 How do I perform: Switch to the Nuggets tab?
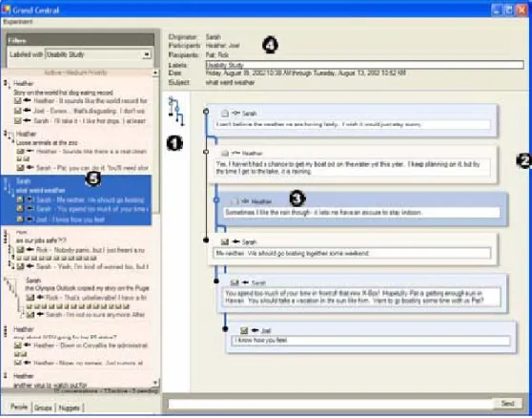pyautogui.click(x=70, y=408)
